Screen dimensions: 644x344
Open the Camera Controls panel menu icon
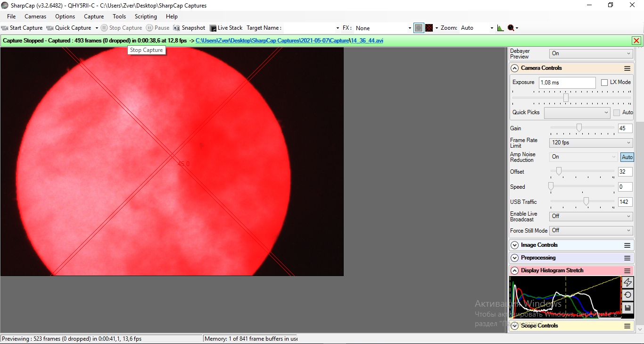tap(627, 68)
